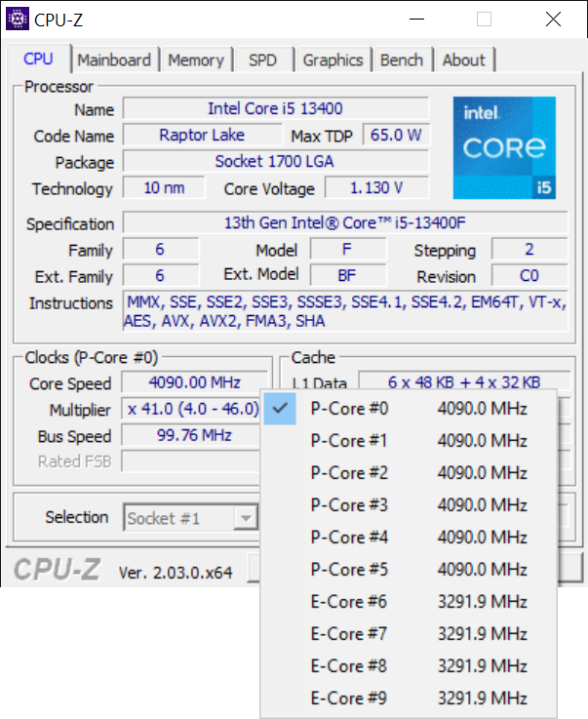Choose P-Core #0 in the core menu
This screenshot has width=588, height=719.
[409, 409]
